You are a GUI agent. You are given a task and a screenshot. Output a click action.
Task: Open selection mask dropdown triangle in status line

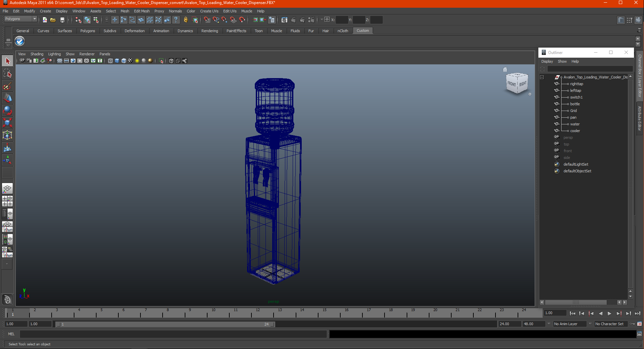click(x=107, y=20)
